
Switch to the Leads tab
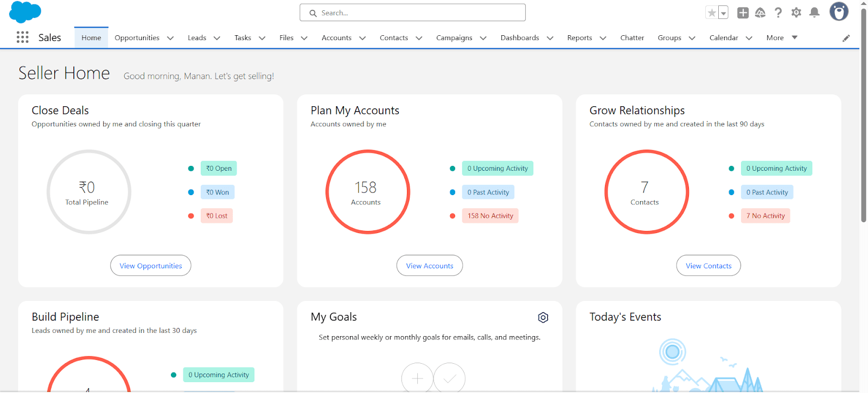point(197,37)
